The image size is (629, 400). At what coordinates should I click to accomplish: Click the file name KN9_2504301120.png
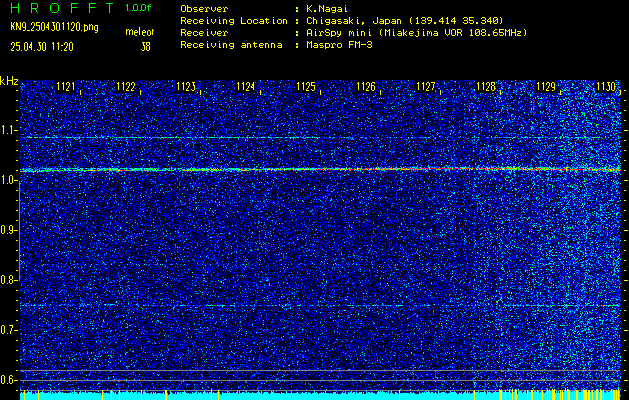tap(54, 27)
